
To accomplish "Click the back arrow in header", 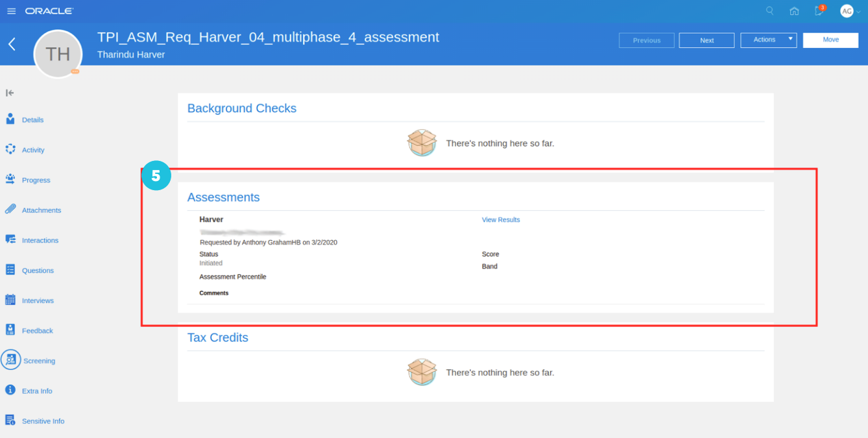I will point(12,44).
